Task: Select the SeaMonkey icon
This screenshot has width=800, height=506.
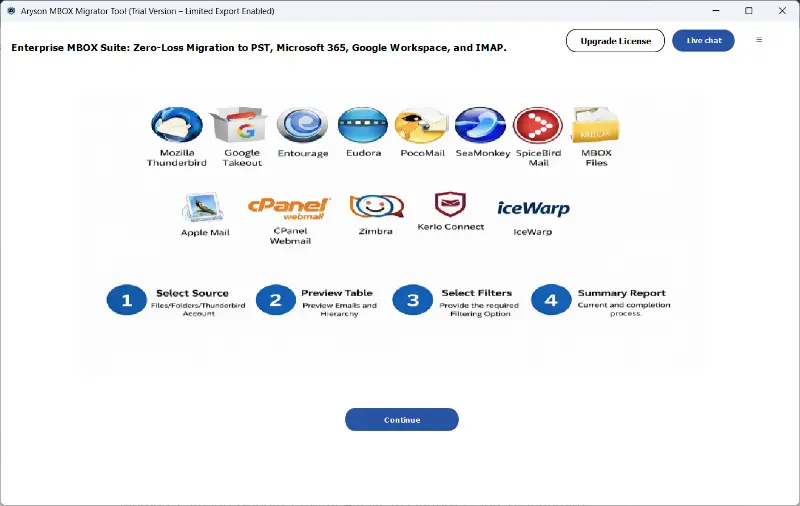Action: coord(480,125)
